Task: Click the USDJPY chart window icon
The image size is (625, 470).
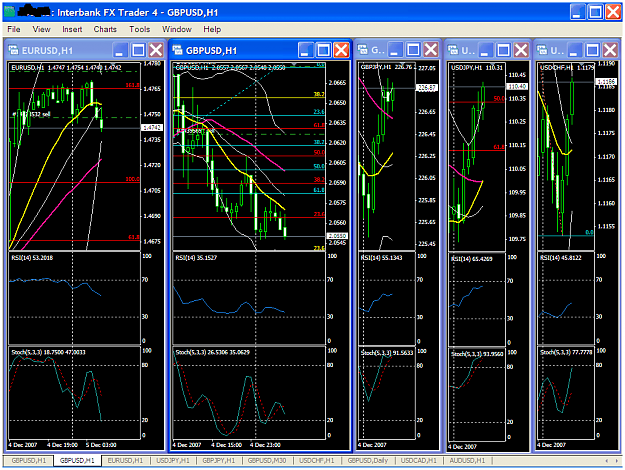Action: [x=453, y=50]
